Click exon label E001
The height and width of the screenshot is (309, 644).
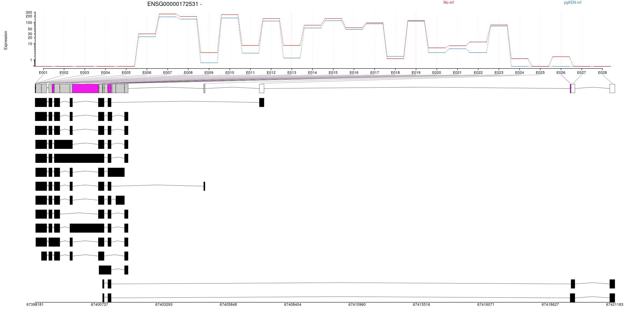43,73
